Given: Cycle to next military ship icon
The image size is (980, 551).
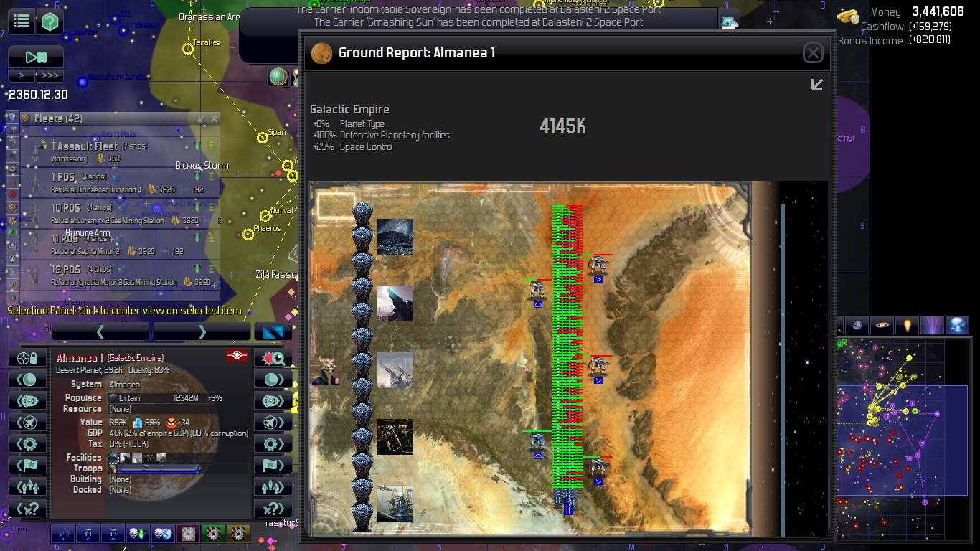Looking at the screenshot, I should [273, 423].
